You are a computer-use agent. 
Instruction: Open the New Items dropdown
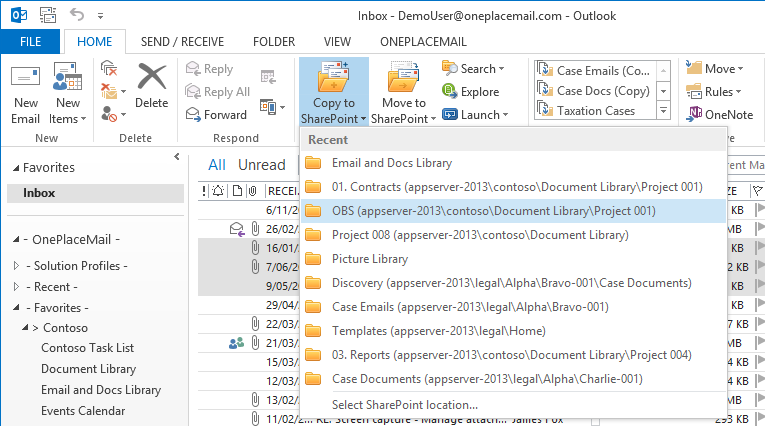tap(68, 111)
